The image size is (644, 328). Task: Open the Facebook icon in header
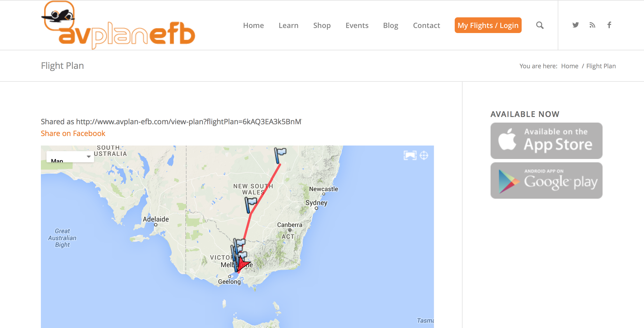coord(609,25)
